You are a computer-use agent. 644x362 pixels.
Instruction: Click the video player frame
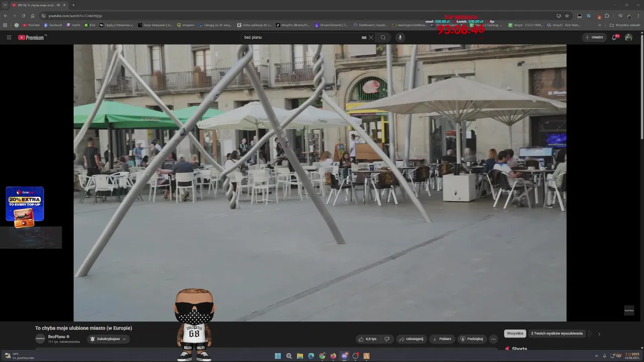coord(320,183)
